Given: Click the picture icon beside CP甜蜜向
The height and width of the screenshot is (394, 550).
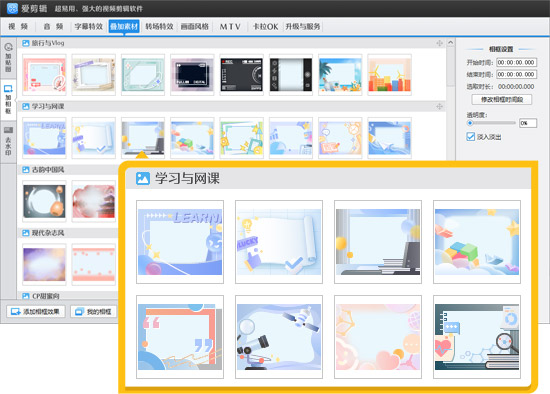Looking at the screenshot, I should (x=26, y=296).
